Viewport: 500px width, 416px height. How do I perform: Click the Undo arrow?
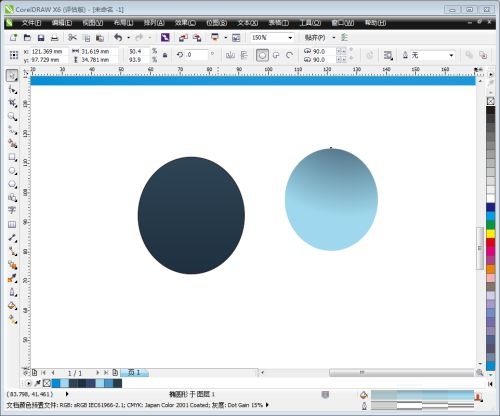point(118,37)
